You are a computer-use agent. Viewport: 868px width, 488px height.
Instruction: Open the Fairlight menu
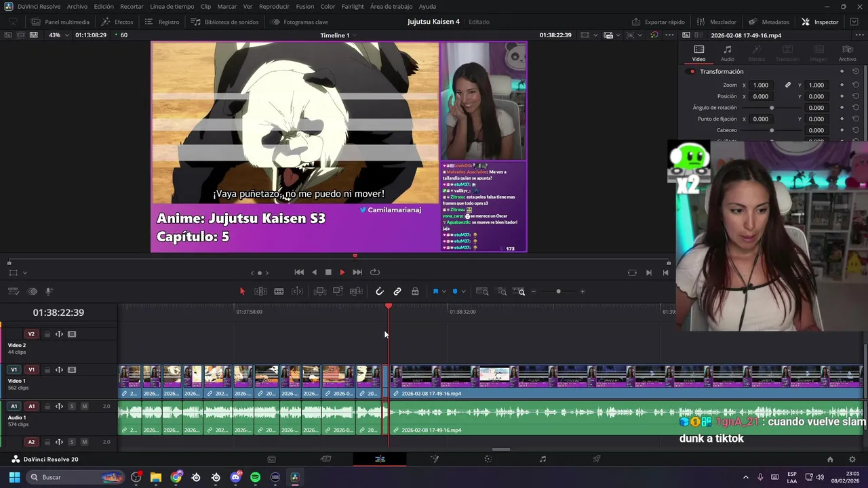[353, 6]
